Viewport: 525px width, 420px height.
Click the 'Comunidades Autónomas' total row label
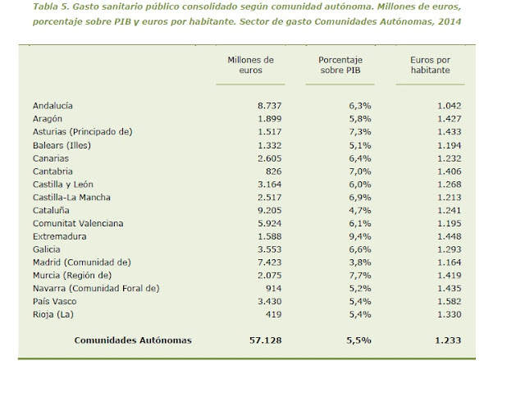(x=133, y=340)
